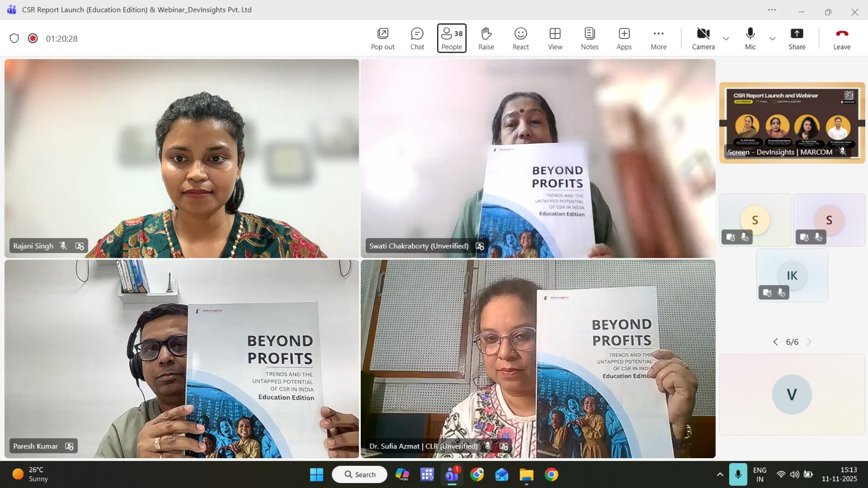This screenshot has height=488, width=868.
Task: Expand camera options dropdown arrow
Action: click(726, 38)
